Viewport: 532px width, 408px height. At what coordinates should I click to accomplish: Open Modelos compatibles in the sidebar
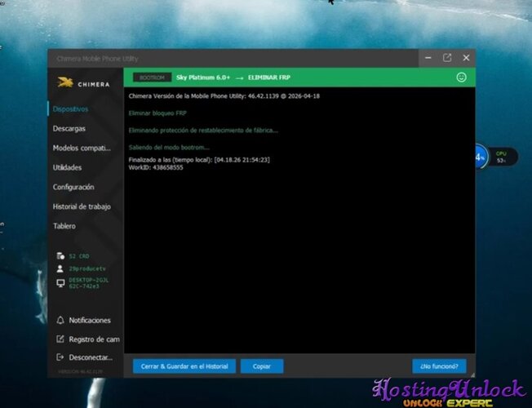point(82,148)
